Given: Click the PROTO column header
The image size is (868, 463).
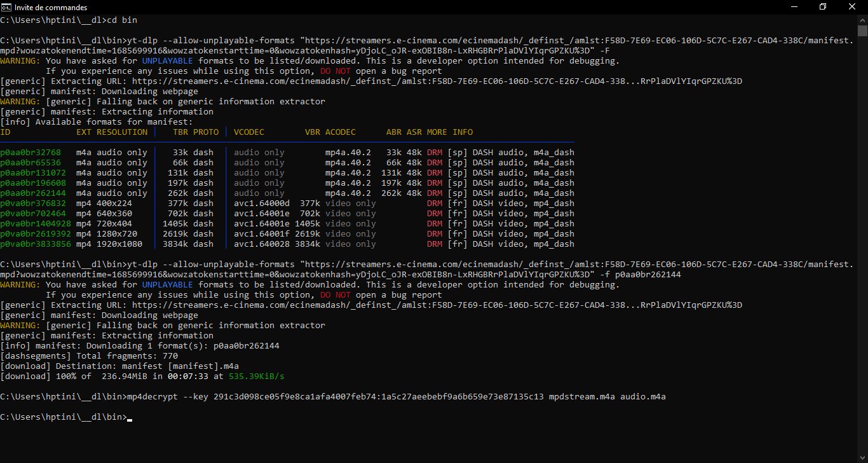Looking at the screenshot, I should pyautogui.click(x=206, y=132).
